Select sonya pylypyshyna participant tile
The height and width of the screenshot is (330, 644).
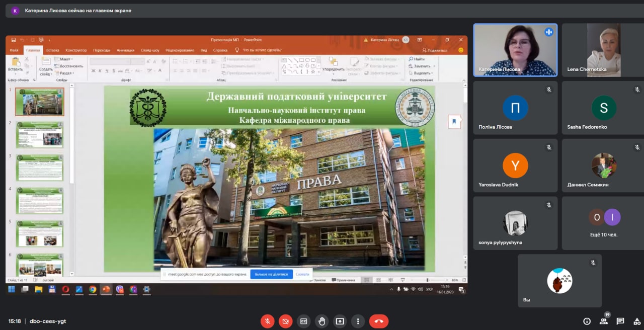click(x=515, y=223)
